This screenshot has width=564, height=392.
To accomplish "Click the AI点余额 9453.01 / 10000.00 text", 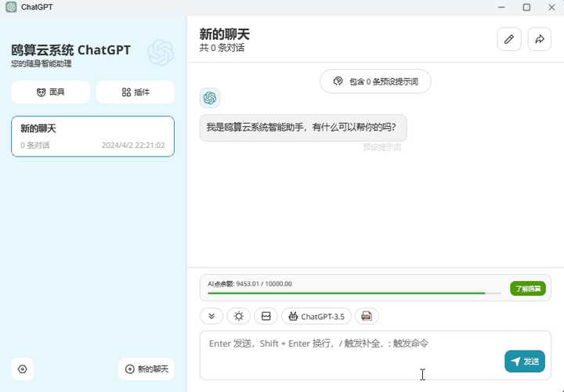I will click(250, 284).
